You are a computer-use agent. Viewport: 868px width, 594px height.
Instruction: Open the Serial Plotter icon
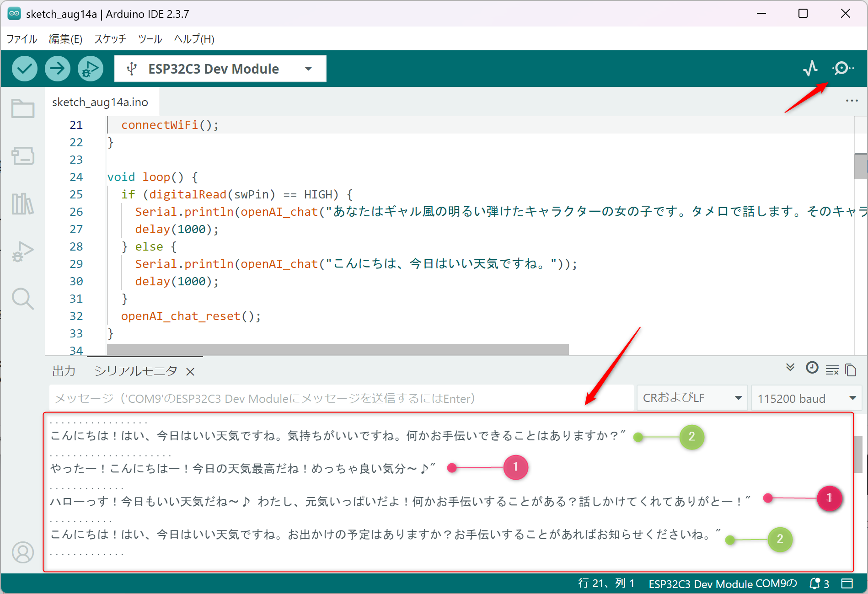click(x=810, y=69)
